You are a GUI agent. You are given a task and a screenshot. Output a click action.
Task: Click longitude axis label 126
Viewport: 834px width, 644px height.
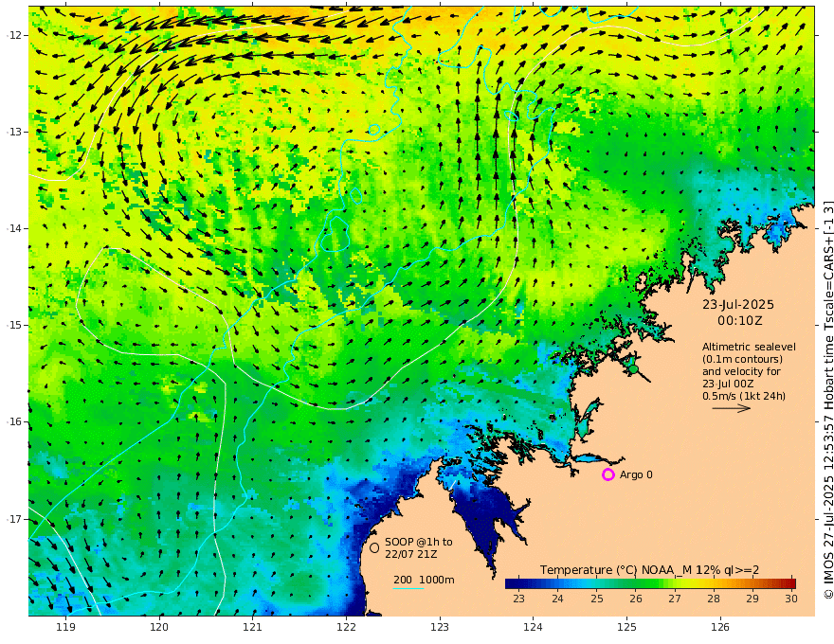coord(720,627)
